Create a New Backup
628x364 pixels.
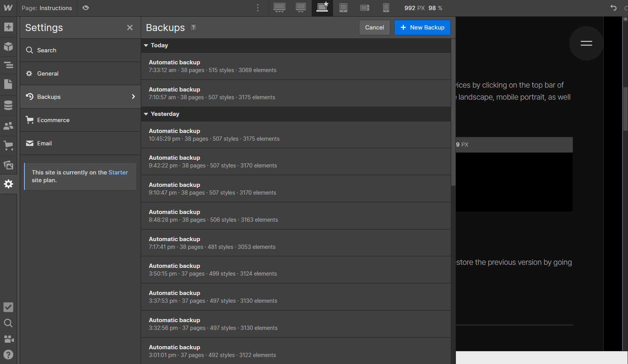(x=422, y=27)
